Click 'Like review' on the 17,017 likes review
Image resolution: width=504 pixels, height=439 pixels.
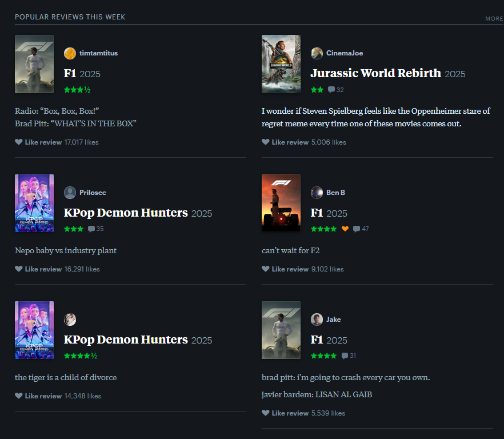coord(43,142)
